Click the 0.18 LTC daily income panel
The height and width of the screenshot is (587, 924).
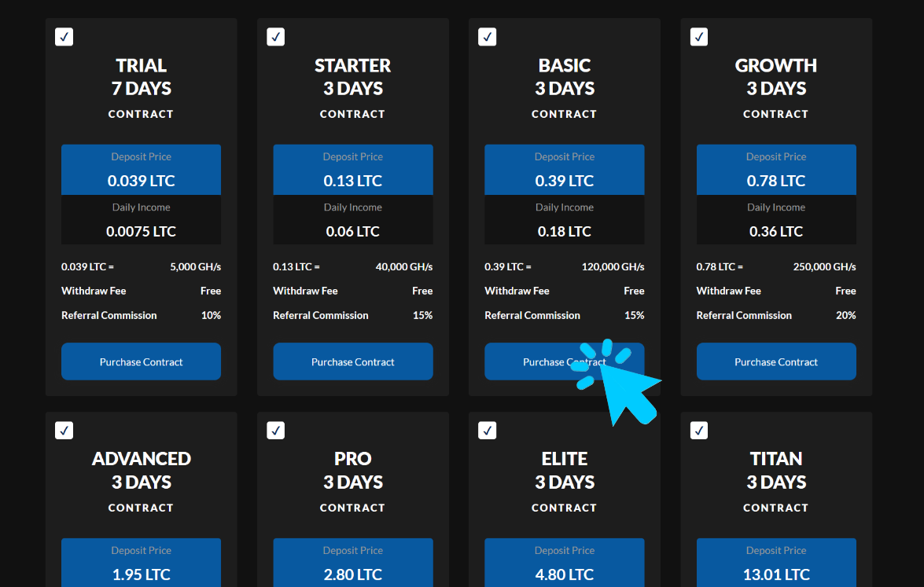[x=564, y=221]
